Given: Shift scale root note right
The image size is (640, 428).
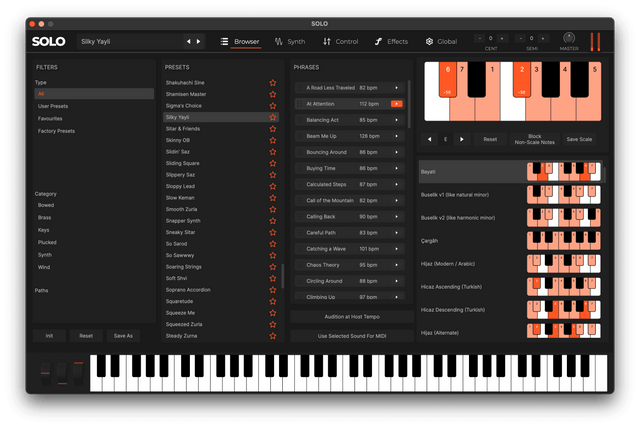Looking at the screenshot, I should click(x=460, y=140).
